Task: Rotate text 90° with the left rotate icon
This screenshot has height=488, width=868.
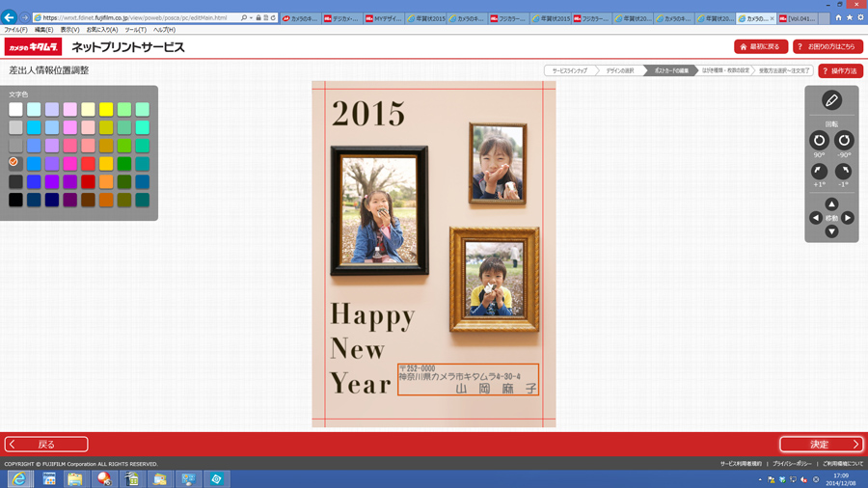Action: coord(819,141)
